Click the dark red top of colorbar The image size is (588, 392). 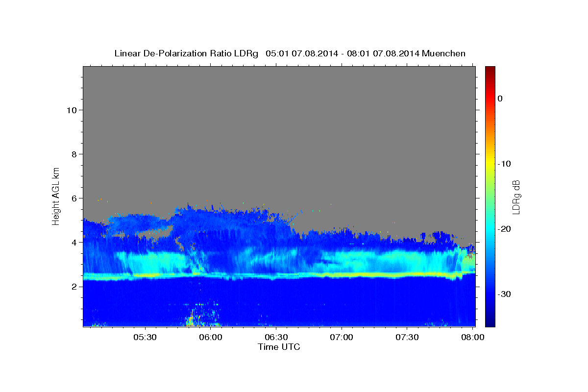pos(490,70)
